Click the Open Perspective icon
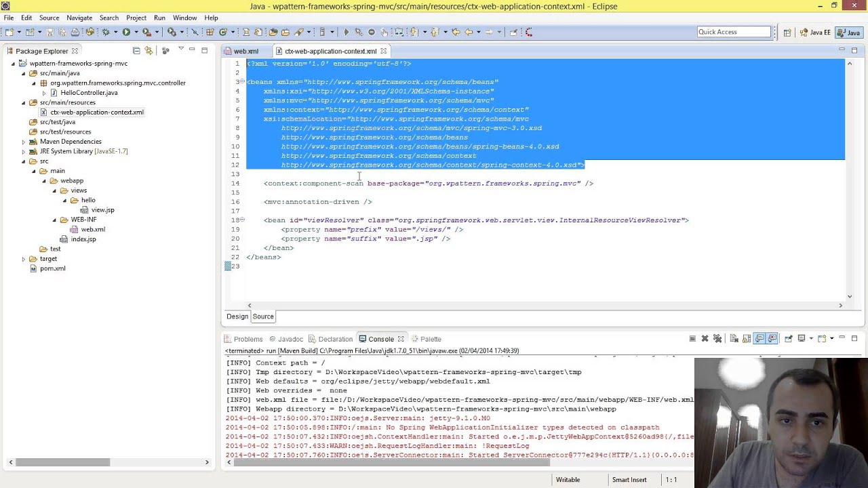This screenshot has height=488, width=868. pyautogui.click(x=787, y=33)
